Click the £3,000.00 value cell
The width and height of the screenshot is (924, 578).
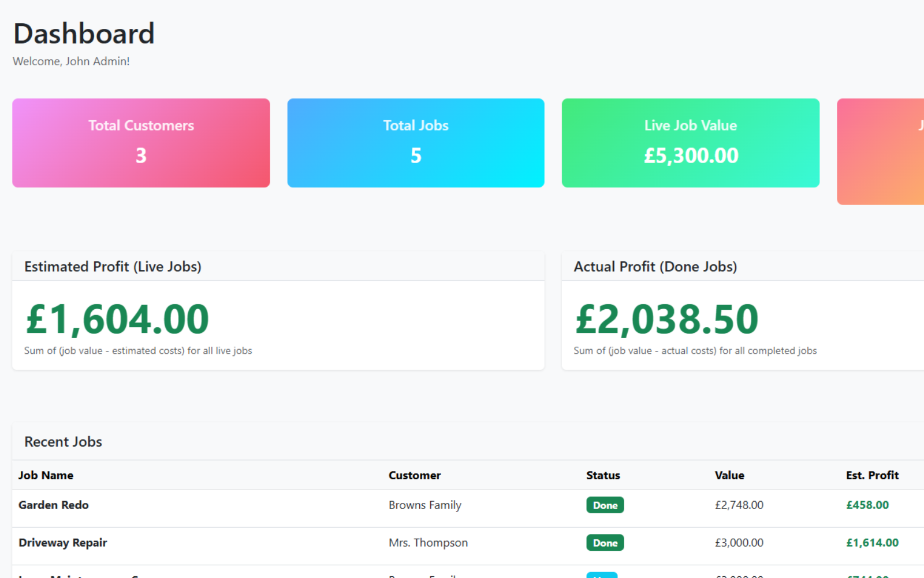click(739, 543)
